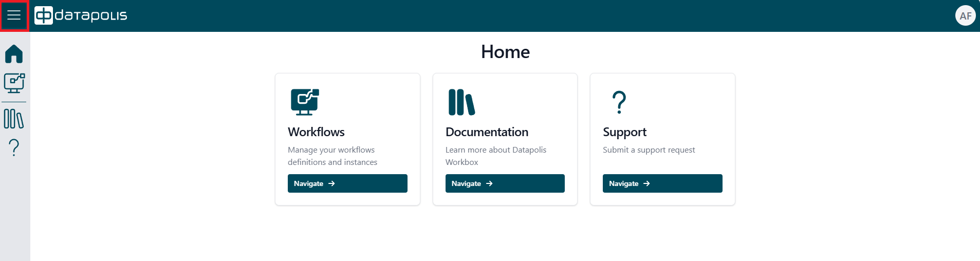The image size is (980, 261).
Task: Select the Support card title
Action: (624, 132)
